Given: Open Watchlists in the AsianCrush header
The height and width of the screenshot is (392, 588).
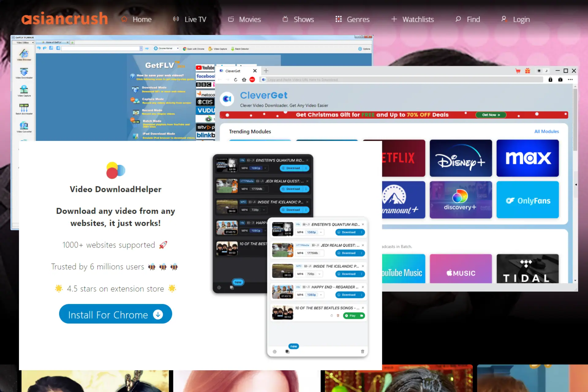Looking at the screenshot, I should tap(413, 19).
